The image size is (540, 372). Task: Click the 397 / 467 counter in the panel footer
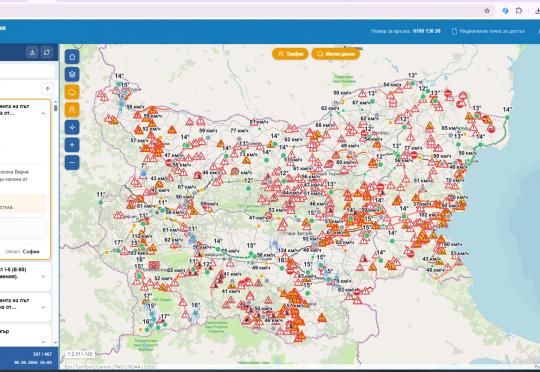pos(42,354)
